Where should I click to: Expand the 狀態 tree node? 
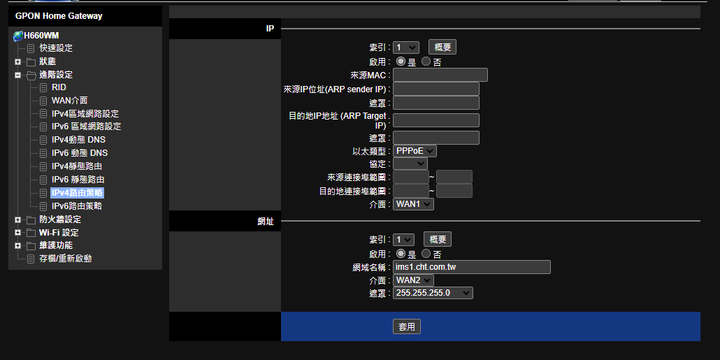(x=18, y=62)
